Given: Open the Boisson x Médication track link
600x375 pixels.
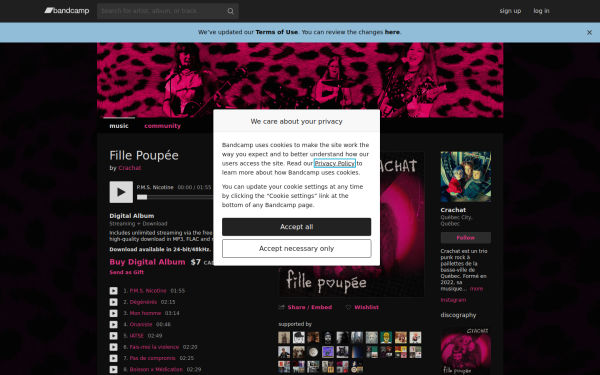Looking at the screenshot, I should click(156, 370).
